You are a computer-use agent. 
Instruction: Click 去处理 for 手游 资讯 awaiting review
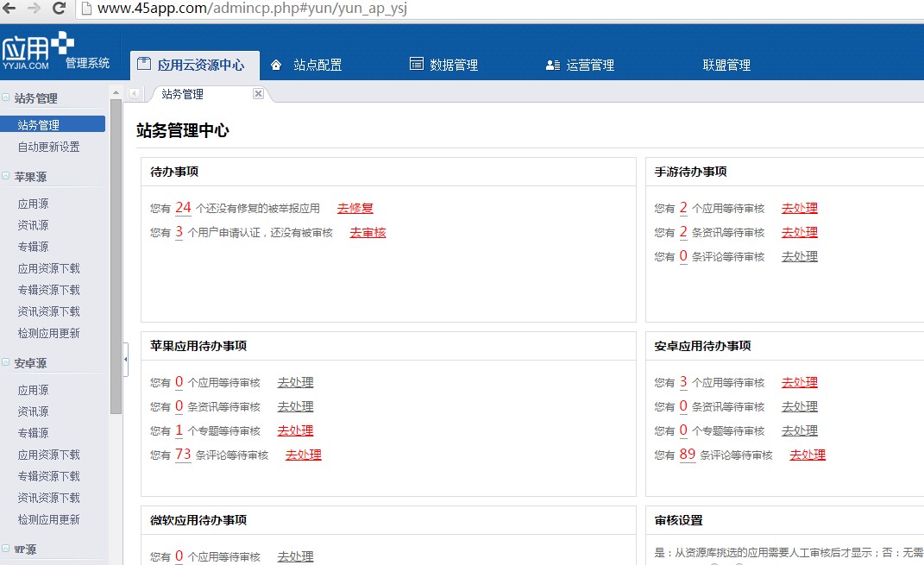[x=800, y=232]
